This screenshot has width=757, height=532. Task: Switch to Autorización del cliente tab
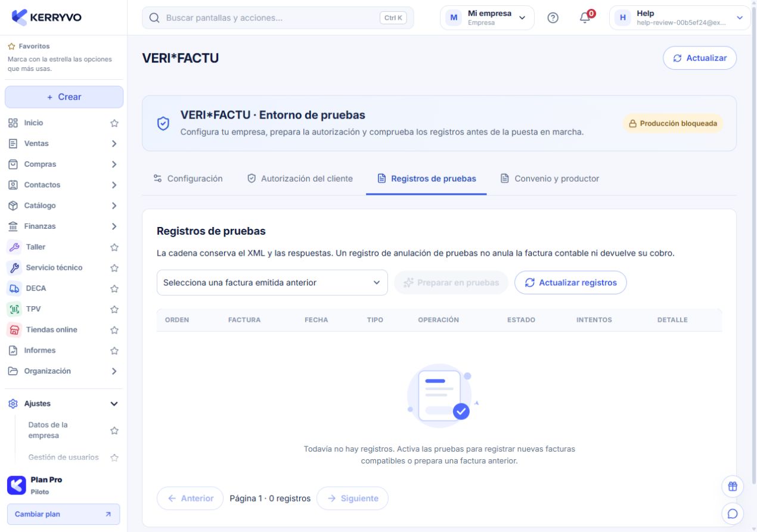(x=300, y=179)
